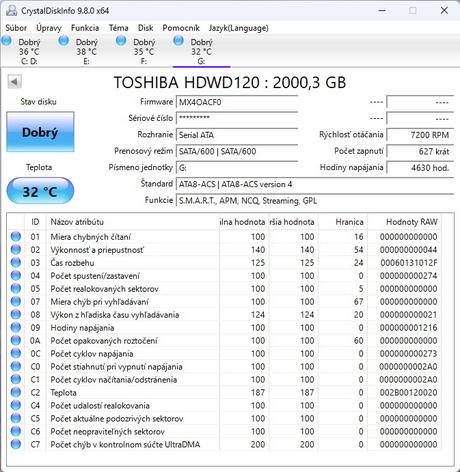Click the blue status orb above F:
This screenshot has width=460, height=472.
(x=121, y=41)
